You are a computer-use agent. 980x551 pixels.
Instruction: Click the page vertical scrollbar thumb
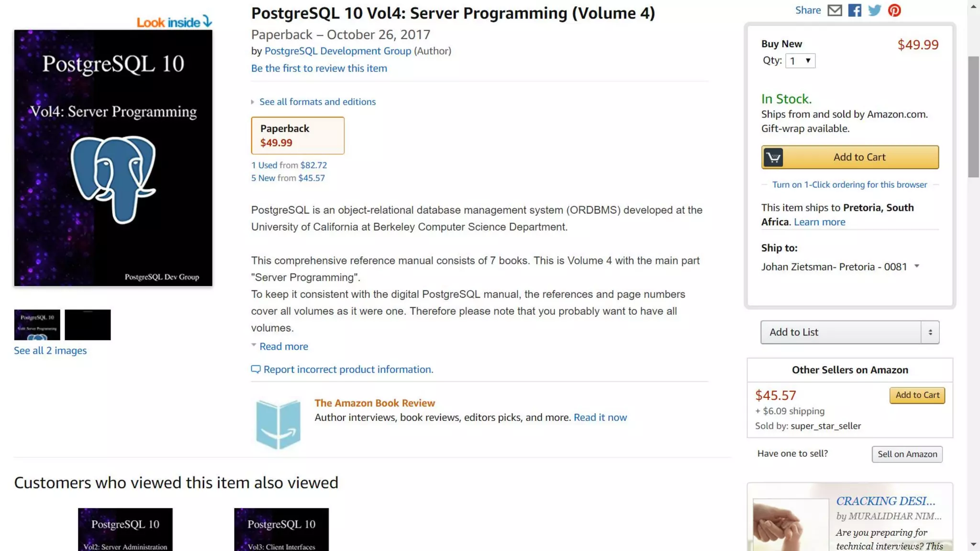pyautogui.click(x=973, y=117)
